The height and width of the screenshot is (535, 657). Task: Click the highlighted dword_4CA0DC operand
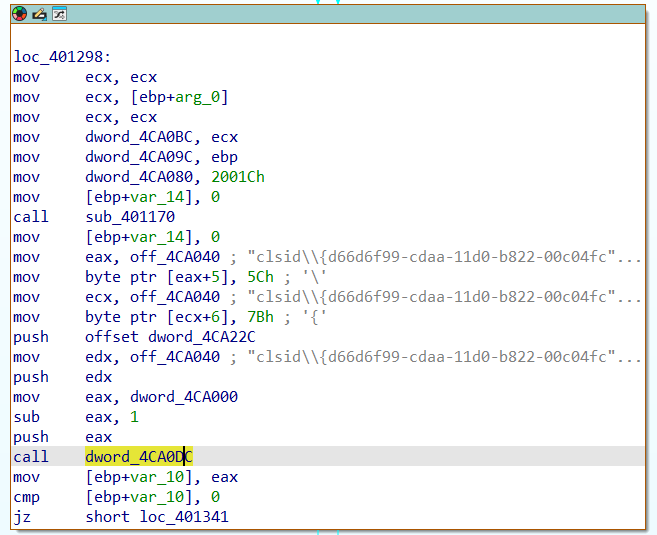coord(139,457)
